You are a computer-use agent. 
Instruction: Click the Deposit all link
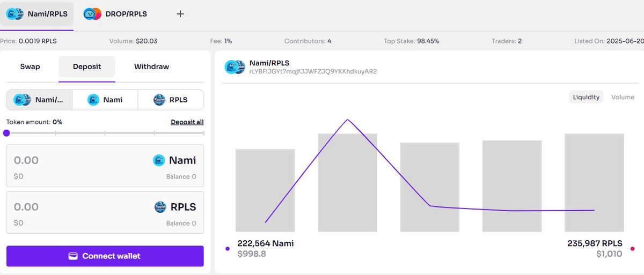point(187,122)
